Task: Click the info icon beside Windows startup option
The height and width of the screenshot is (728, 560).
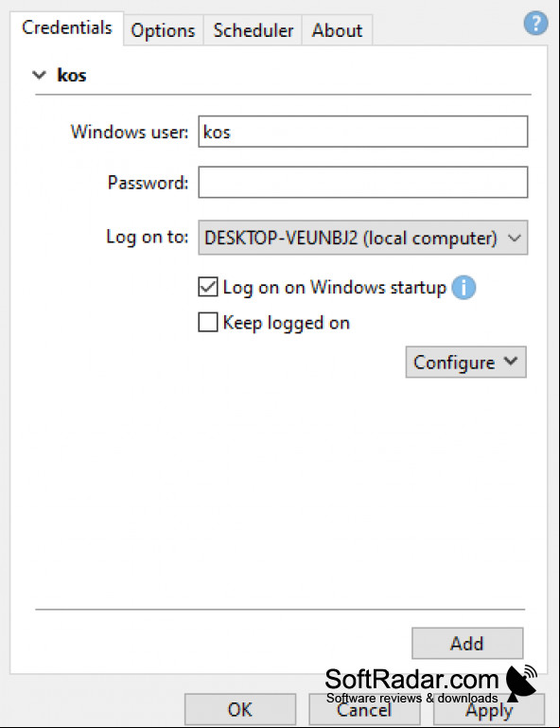Action: point(464,288)
